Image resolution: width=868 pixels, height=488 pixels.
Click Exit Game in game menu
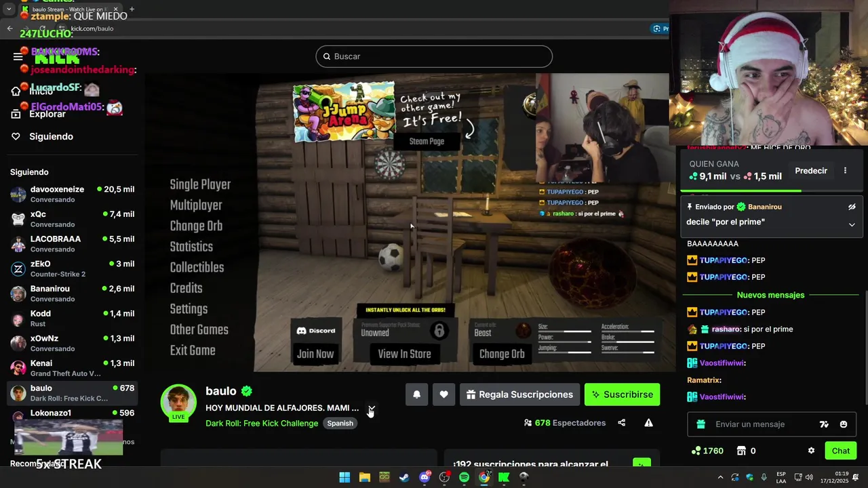pyautogui.click(x=193, y=350)
